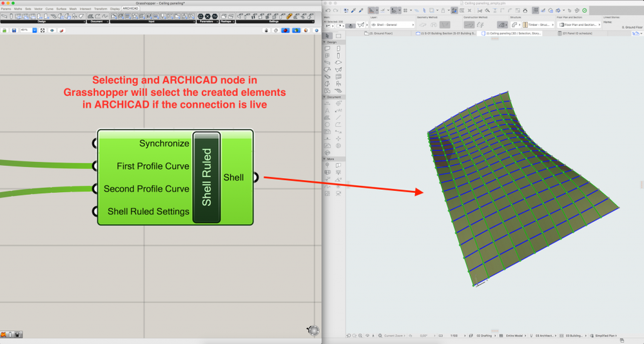Switch to the 01 Panel ID schedule tab
644x344 pixels.
click(575, 34)
